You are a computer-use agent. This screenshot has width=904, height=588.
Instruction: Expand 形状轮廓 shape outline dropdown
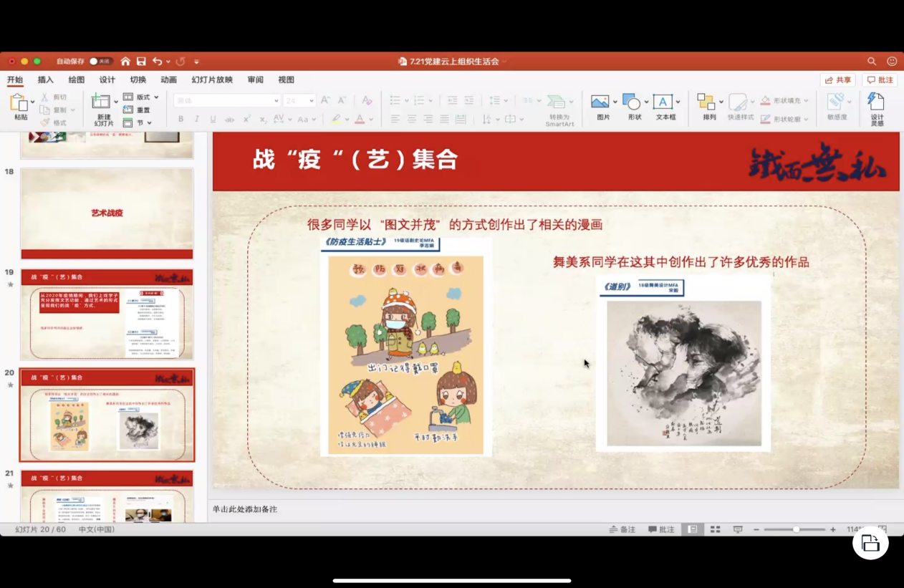806,120
